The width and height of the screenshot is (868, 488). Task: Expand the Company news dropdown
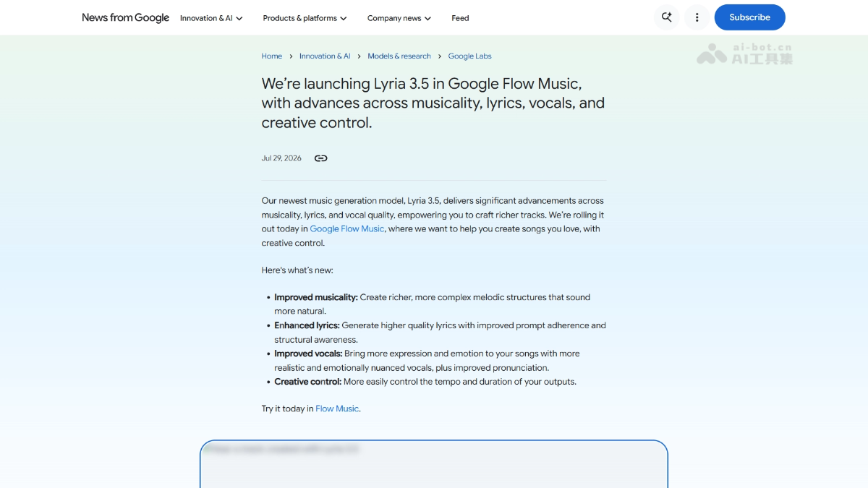(399, 18)
